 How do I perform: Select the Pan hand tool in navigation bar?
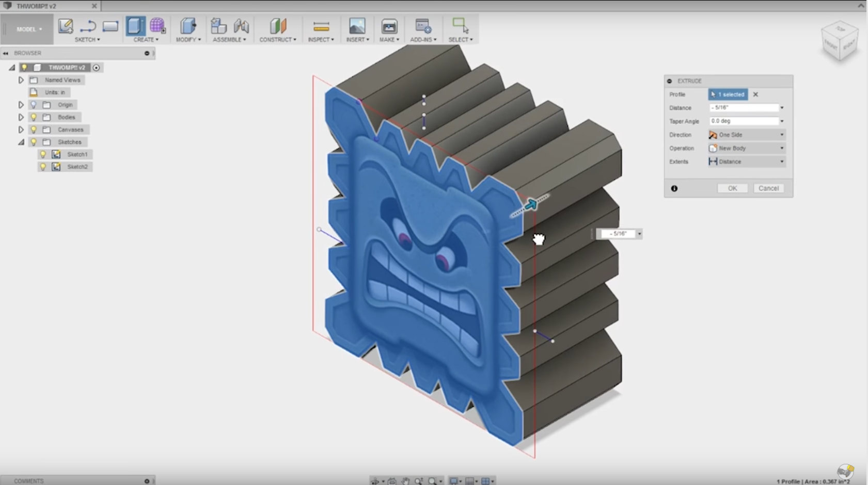406,481
